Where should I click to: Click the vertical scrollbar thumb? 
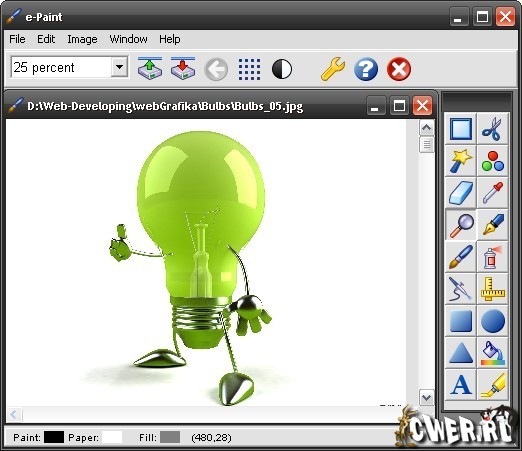(427, 144)
